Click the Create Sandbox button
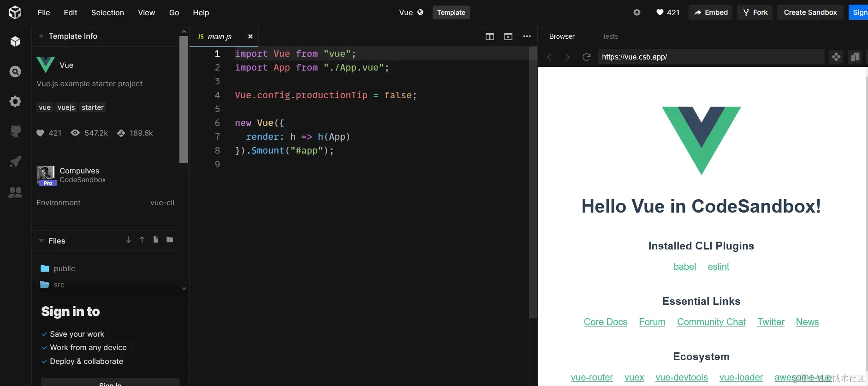 tap(810, 12)
